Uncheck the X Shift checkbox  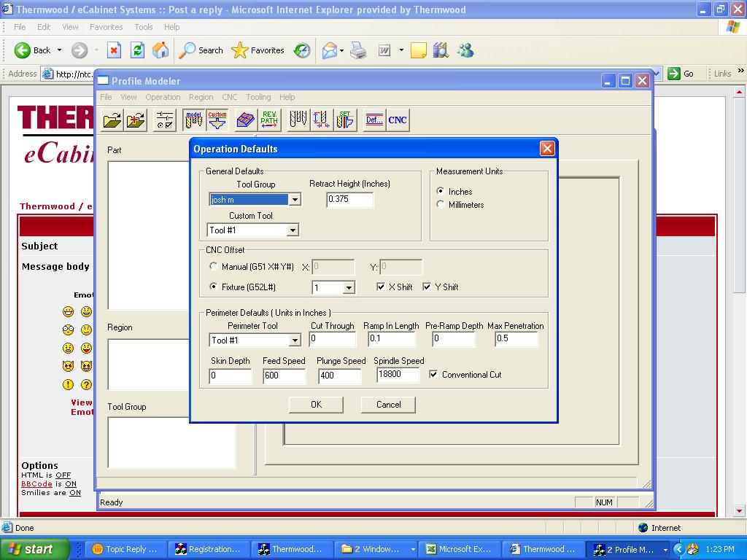click(381, 287)
